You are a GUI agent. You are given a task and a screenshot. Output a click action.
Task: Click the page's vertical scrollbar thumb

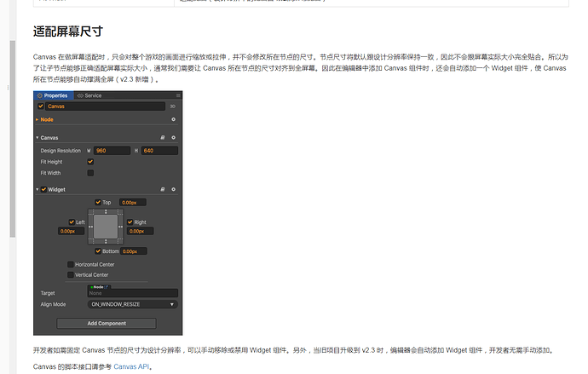13,139
